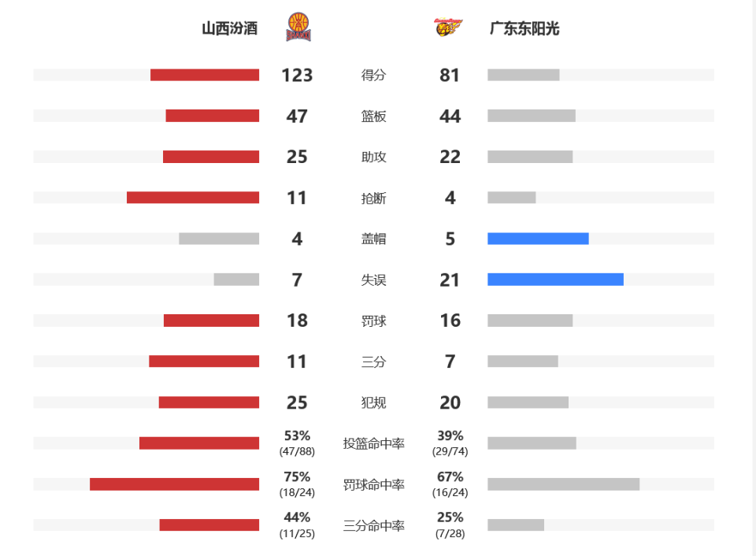This screenshot has height=556, width=756.
Task: Click the red 得分 bar for Shanxi
Action: pos(205,75)
